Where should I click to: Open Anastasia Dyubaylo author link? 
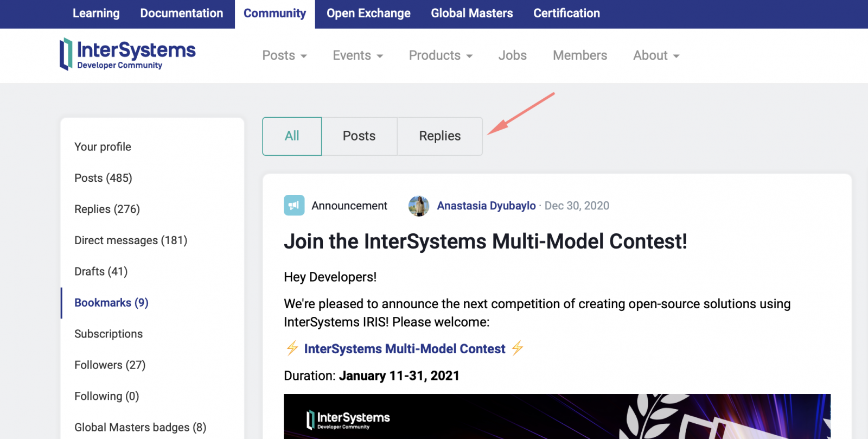(487, 206)
